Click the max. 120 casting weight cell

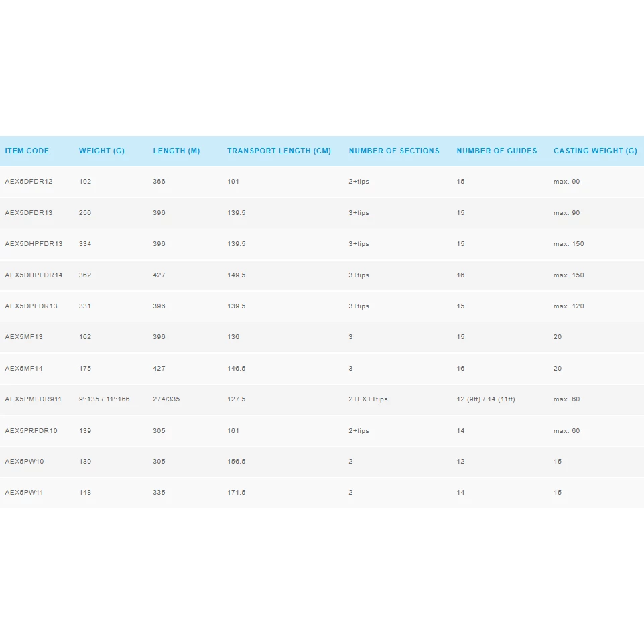tap(568, 306)
